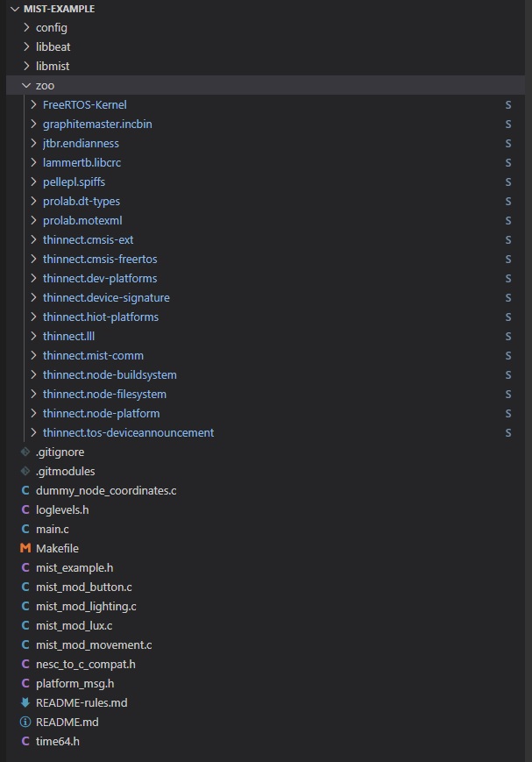This screenshot has height=762, width=532.
Task: Click the S status badge for FreeRTOS-Kernel
Action: 508,104
